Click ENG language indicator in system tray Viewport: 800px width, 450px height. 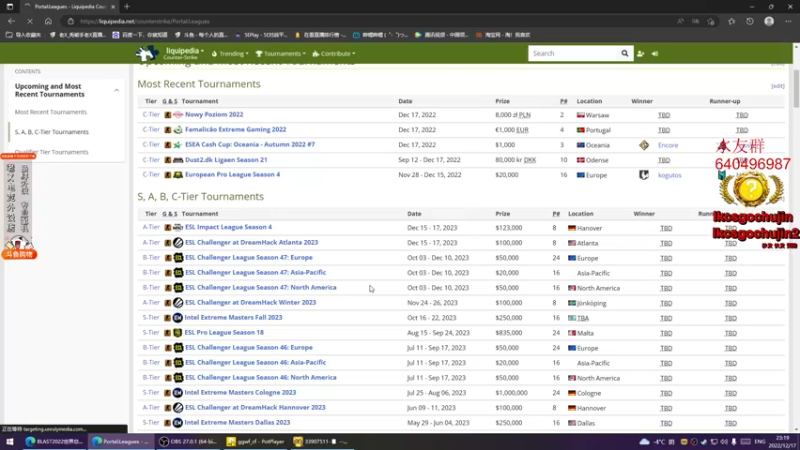tap(760, 441)
